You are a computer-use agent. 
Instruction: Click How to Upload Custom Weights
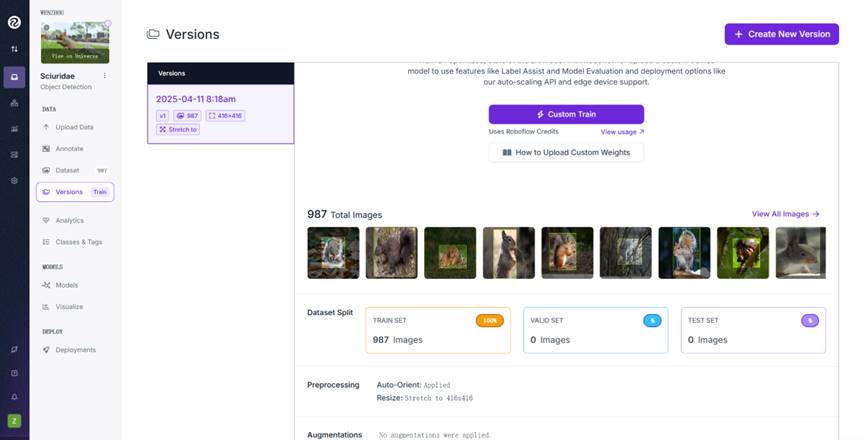pyautogui.click(x=566, y=153)
